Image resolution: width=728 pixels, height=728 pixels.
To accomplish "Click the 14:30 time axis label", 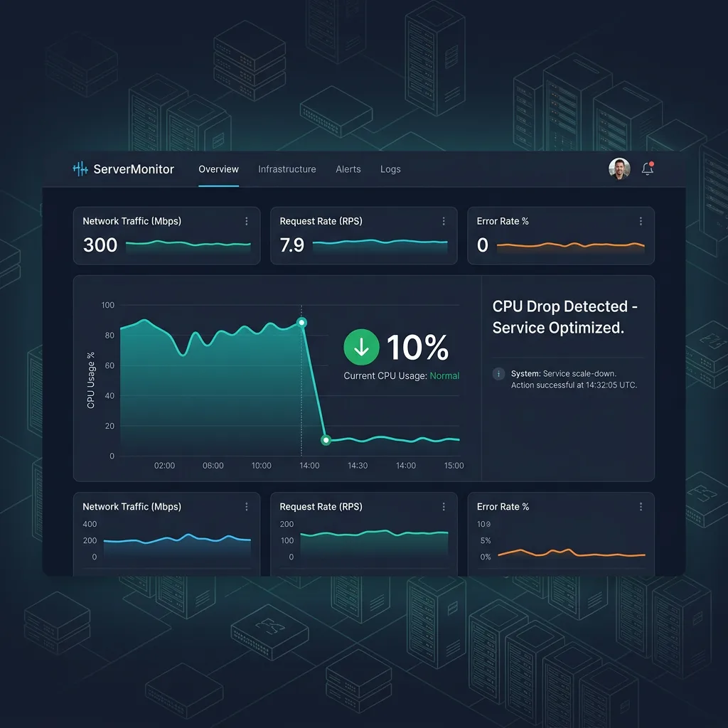I will (358, 465).
